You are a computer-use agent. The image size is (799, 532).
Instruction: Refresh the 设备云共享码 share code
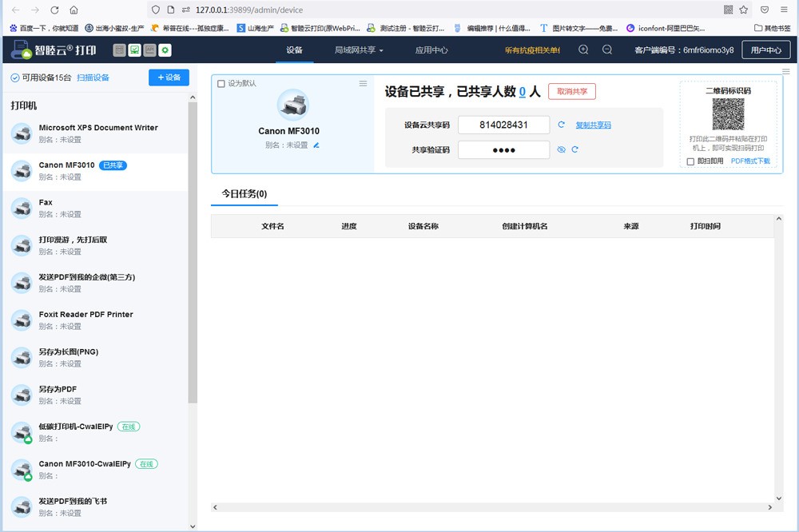point(562,125)
